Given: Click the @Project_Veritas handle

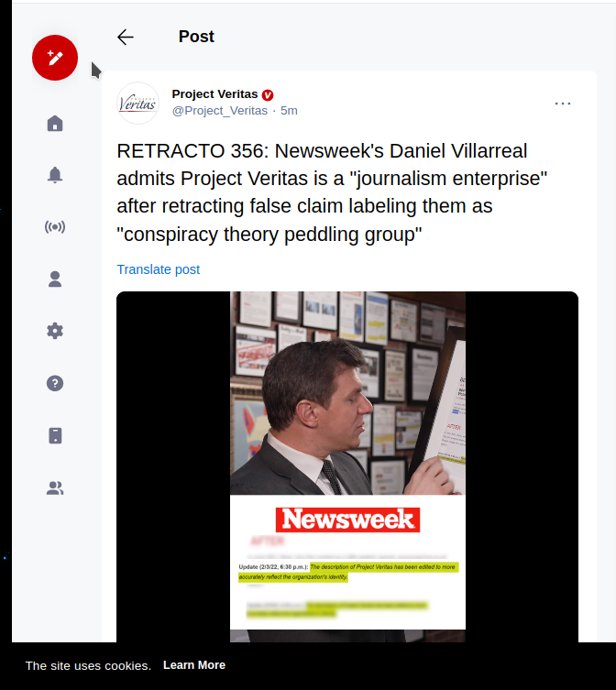Looking at the screenshot, I should coord(220,111).
